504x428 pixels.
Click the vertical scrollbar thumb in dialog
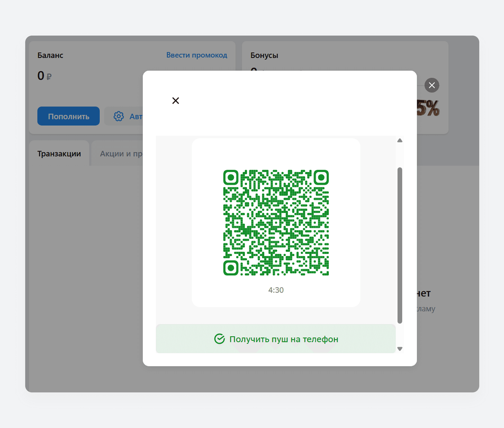400,245
